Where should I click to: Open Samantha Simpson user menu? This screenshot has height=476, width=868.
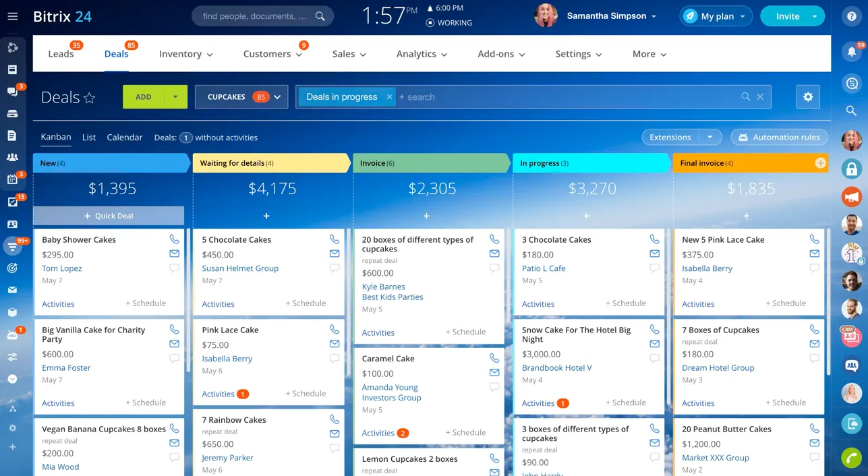(x=612, y=16)
